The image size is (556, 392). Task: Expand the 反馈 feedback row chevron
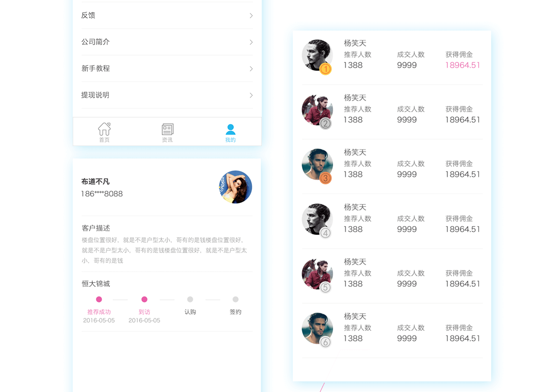pyautogui.click(x=251, y=15)
